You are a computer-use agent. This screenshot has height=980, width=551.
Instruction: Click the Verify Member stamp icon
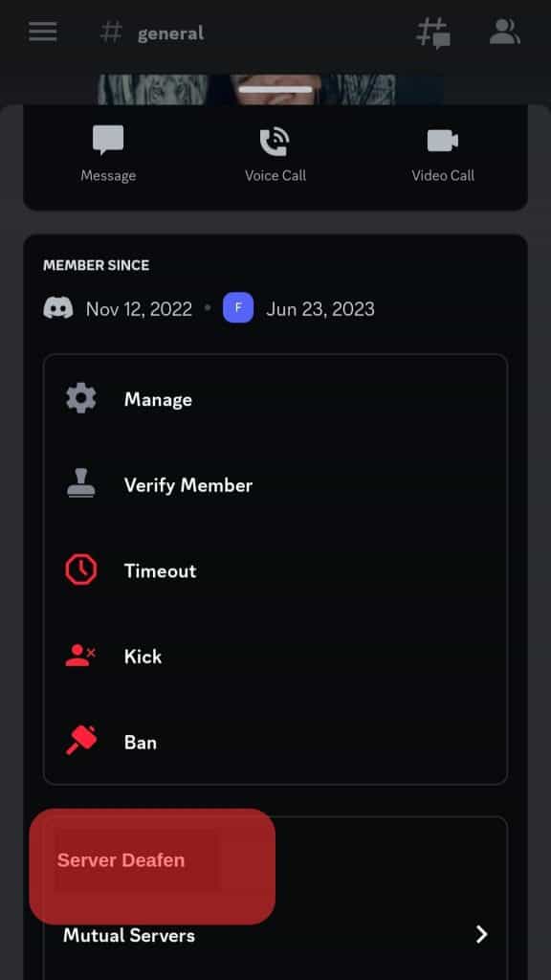click(x=80, y=484)
